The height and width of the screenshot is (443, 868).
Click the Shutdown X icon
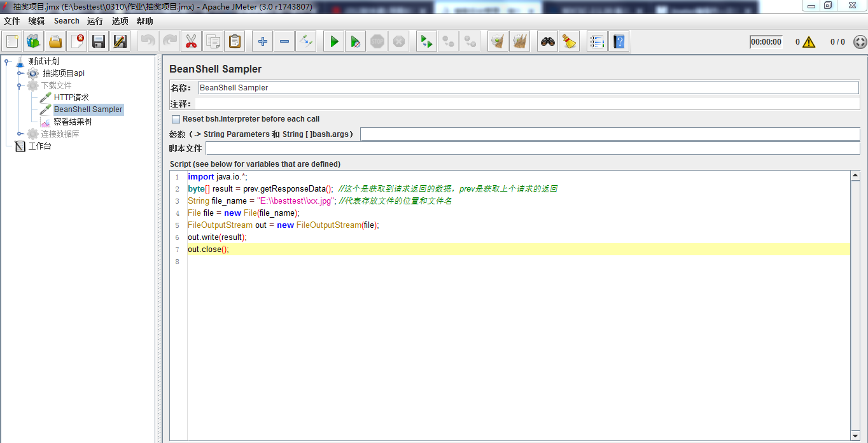(399, 42)
